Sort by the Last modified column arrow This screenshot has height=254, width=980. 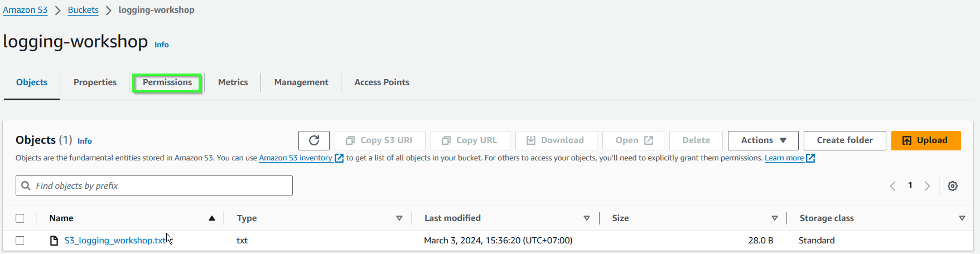pyautogui.click(x=587, y=218)
